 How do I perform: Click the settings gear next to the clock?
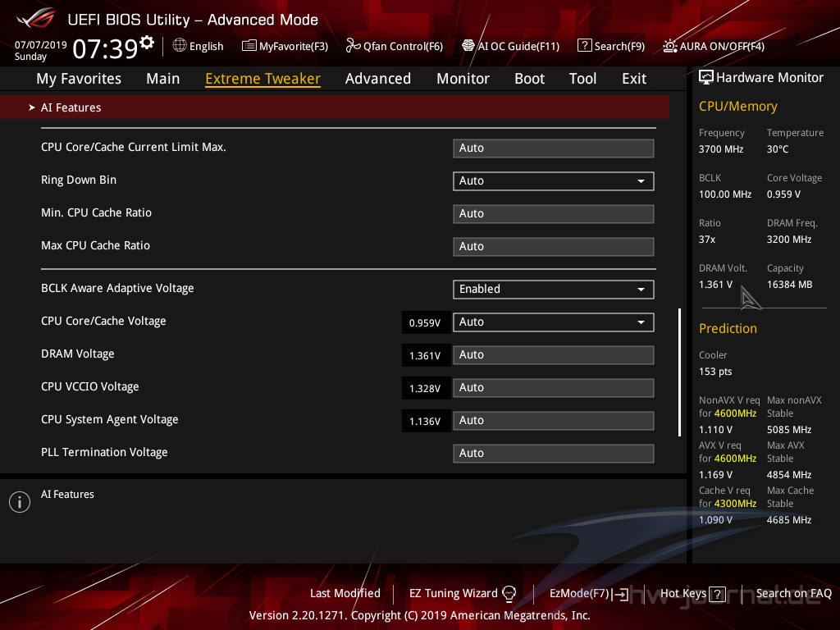point(147,42)
